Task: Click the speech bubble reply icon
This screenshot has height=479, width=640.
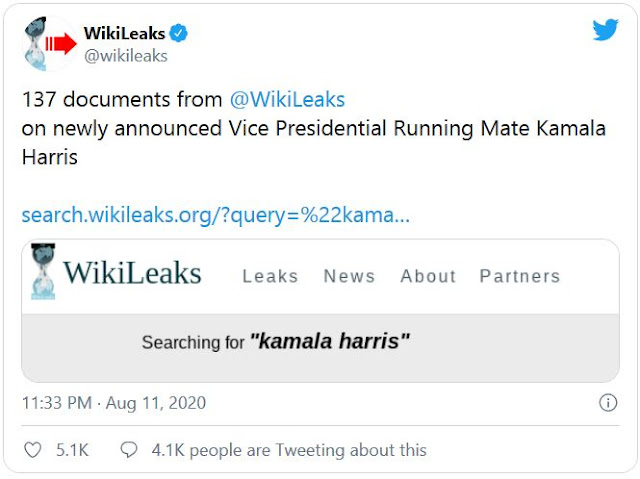Action: (128, 451)
